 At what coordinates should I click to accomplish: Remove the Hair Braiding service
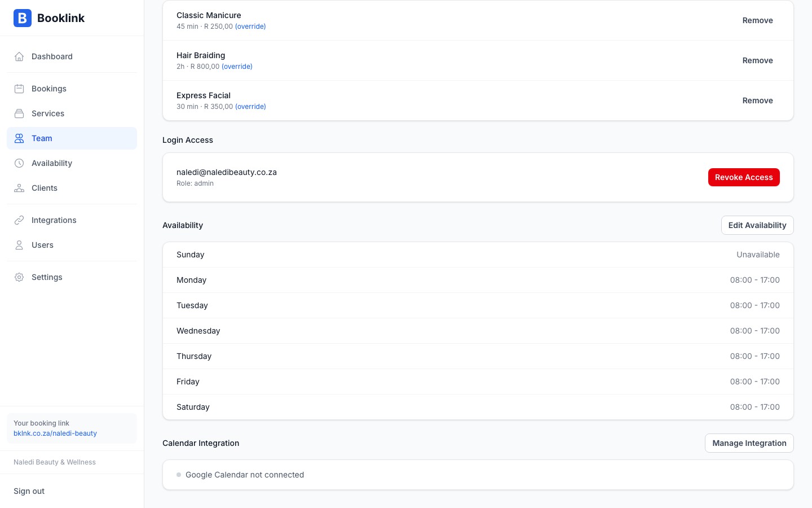point(757,60)
